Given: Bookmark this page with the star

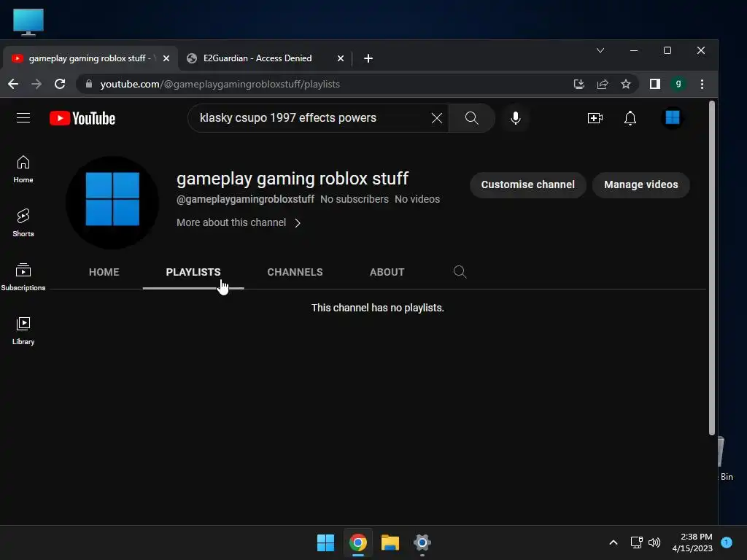Looking at the screenshot, I should coord(625,84).
